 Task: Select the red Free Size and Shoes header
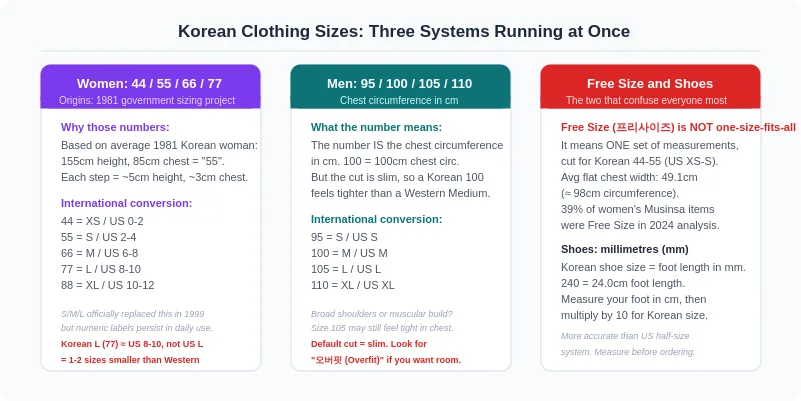pos(650,86)
